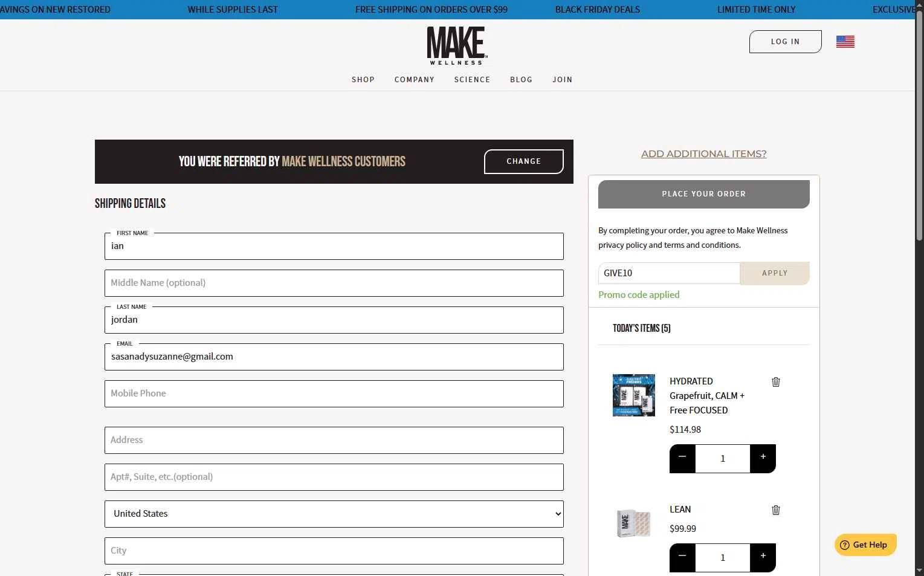Image resolution: width=924 pixels, height=576 pixels.
Task: Open the SHOP menu
Action: [363, 80]
